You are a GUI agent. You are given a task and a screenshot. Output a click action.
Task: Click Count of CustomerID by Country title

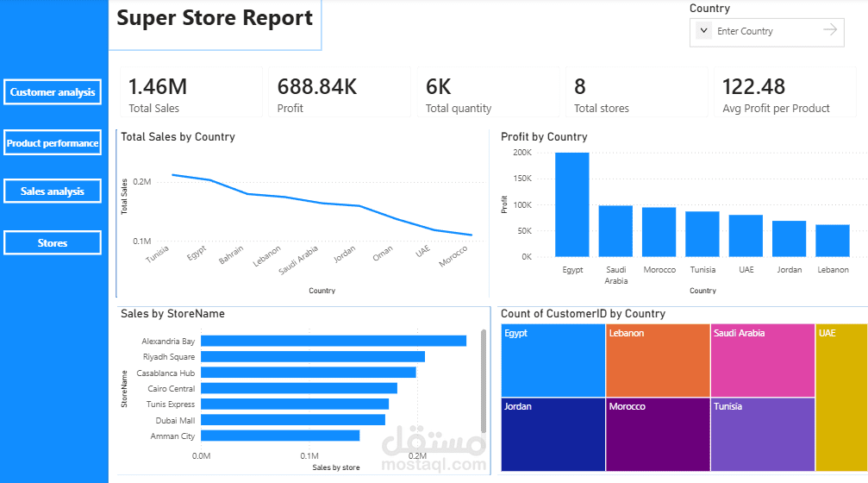[x=583, y=313]
